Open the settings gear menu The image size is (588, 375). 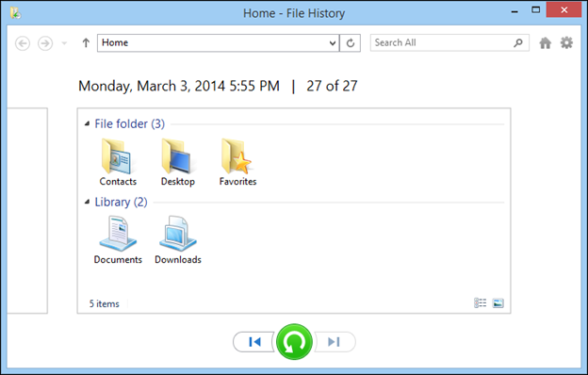[x=566, y=42]
